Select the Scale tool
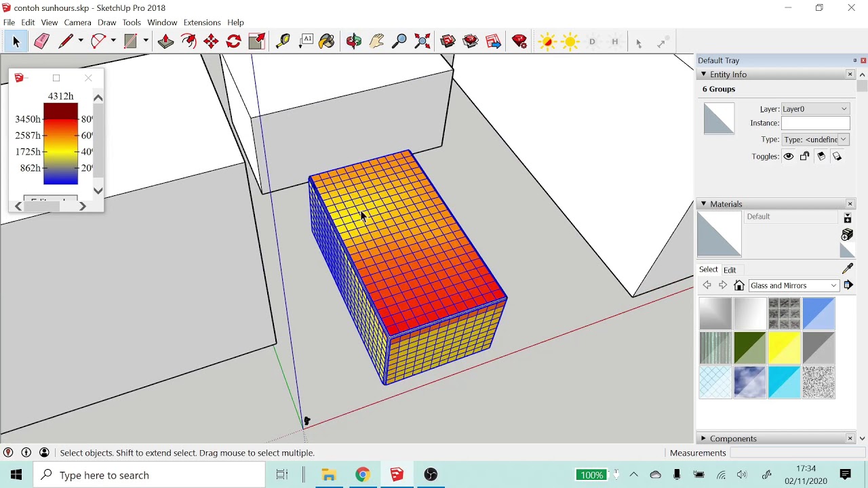Image resolution: width=868 pixels, height=488 pixels. coord(257,42)
